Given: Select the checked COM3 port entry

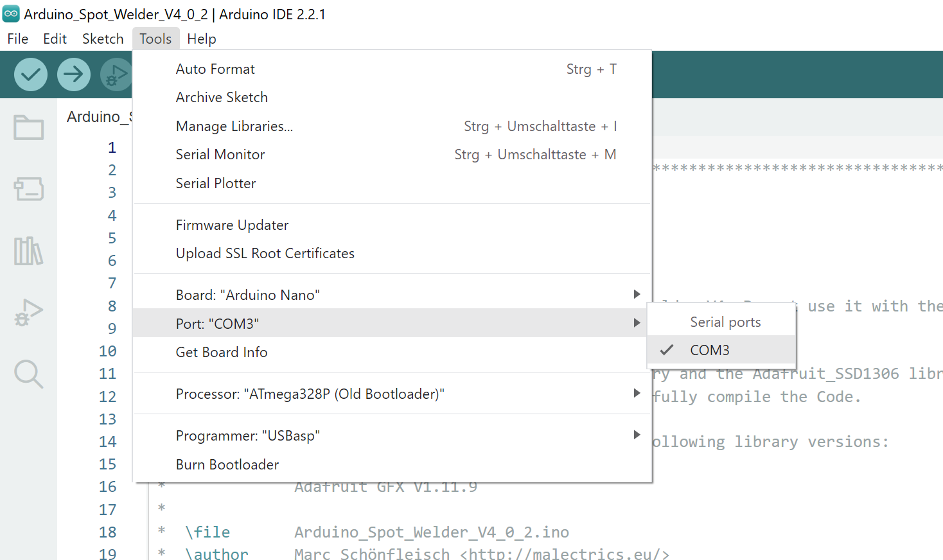Looking at the screenshot, I should pyautogui.click(x=721, y=350).
